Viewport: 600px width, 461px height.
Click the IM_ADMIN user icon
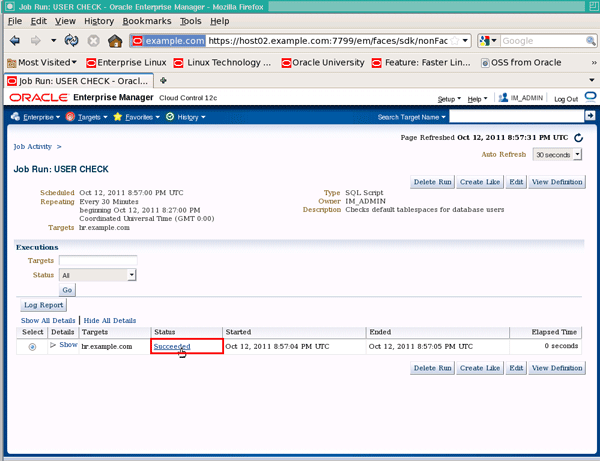503,98
